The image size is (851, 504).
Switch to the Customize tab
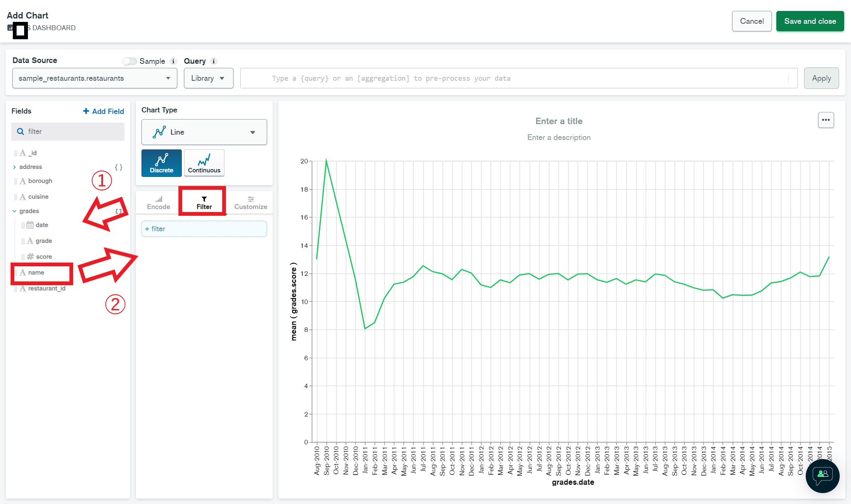click(x=250, y=203)
